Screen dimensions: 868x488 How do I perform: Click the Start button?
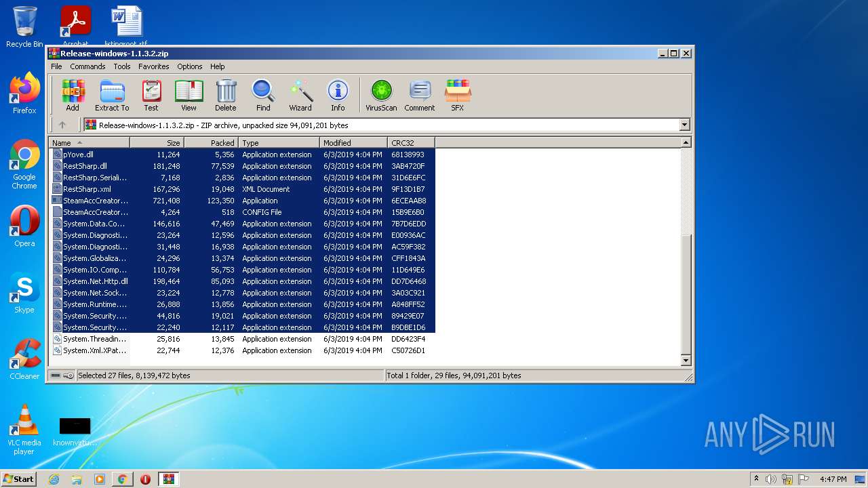(19, 479)
